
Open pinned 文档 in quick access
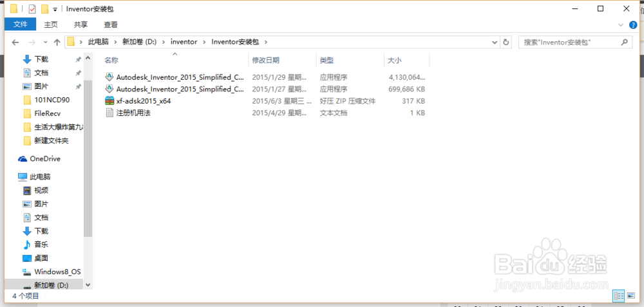[41, 73]
